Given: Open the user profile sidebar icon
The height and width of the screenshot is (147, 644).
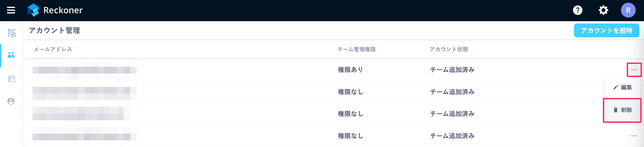Looking at the screenshot, I should (x=12, y=101).
